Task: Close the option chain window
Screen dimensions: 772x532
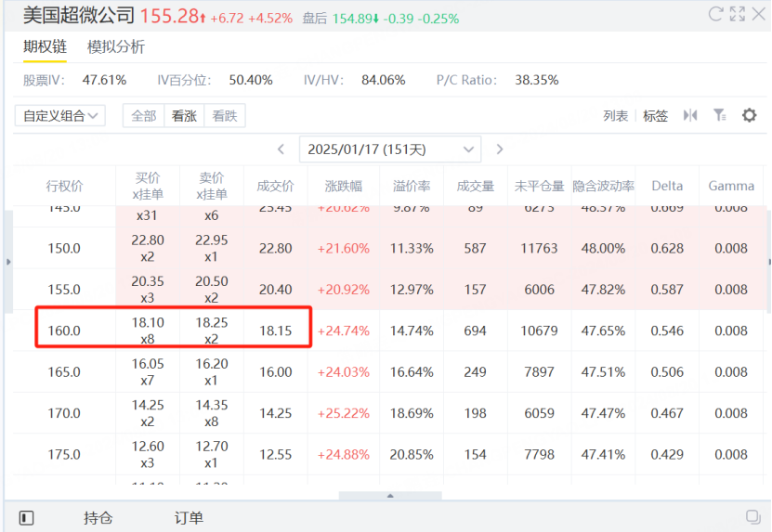Action: click(759, 14)
